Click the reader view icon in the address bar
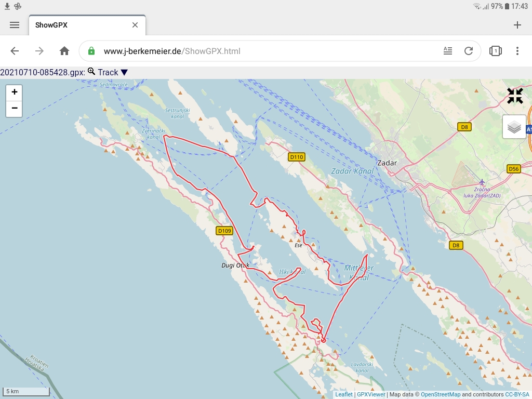 point(447,50)
